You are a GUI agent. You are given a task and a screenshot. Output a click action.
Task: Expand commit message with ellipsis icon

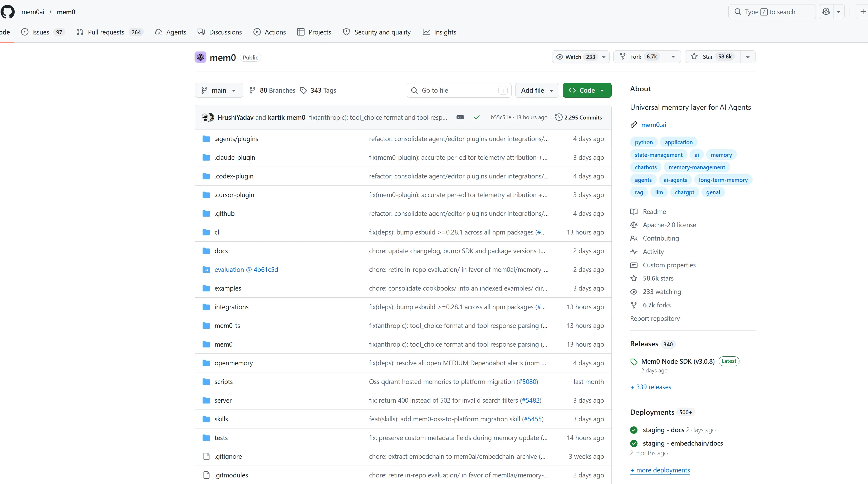click(460, 117)
